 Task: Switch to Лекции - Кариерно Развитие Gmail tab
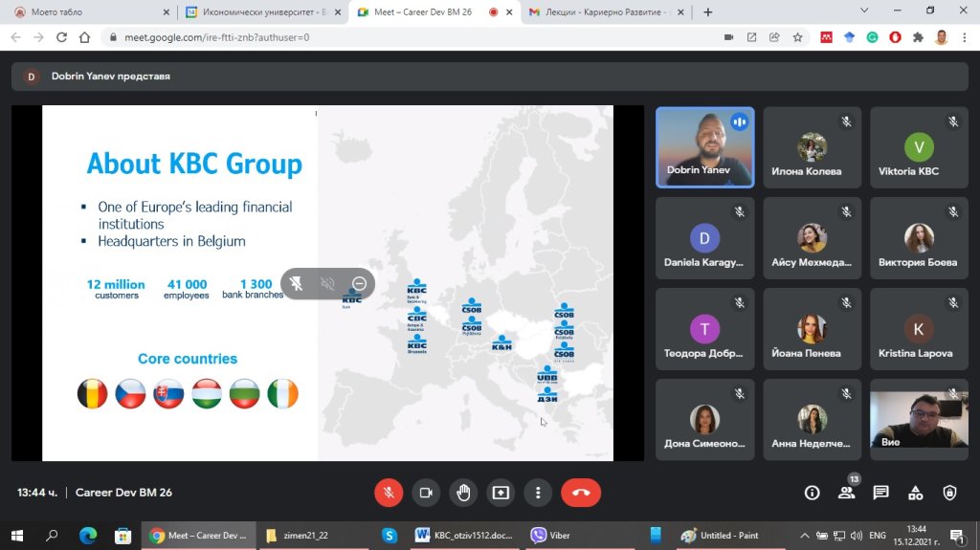tap(606, 11)
